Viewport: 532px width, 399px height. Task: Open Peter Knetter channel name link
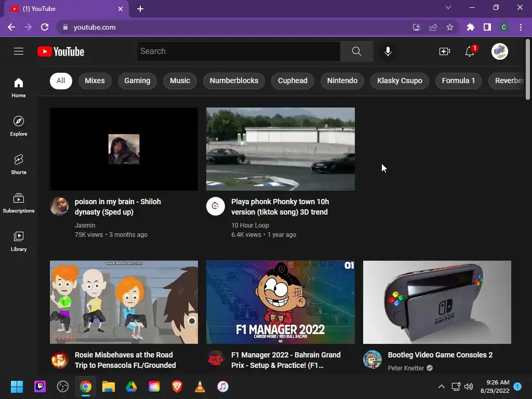tap(406, 368)
